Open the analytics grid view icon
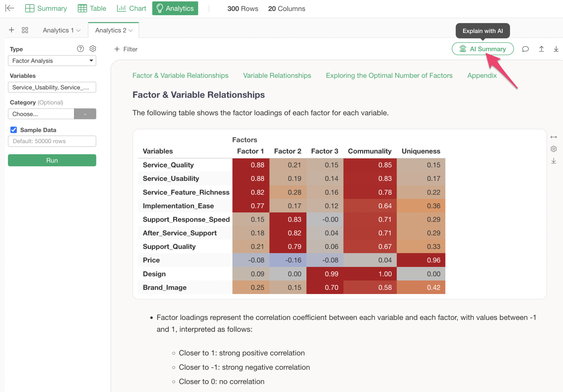The image size is (563, 392). point(25,30)
